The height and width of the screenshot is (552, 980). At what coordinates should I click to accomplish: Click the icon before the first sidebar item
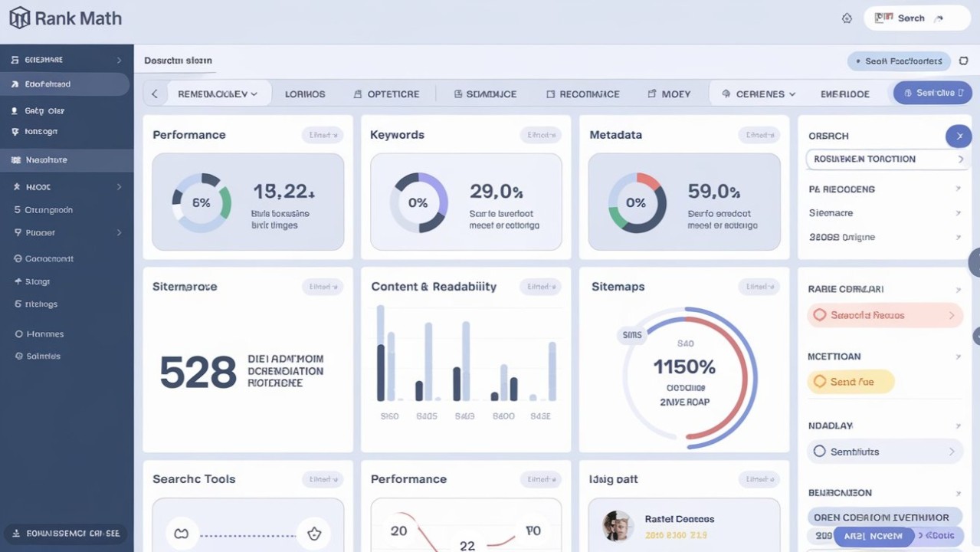[x=15, y=60]
